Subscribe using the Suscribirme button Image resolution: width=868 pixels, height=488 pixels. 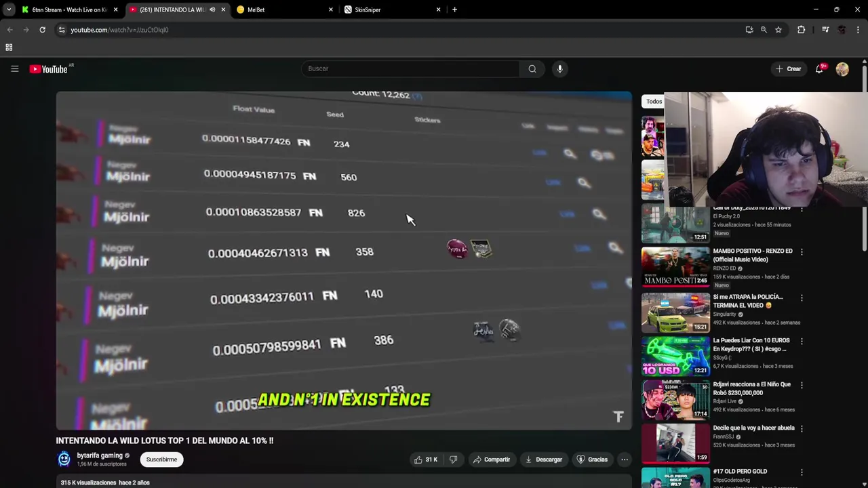(161, 460)
